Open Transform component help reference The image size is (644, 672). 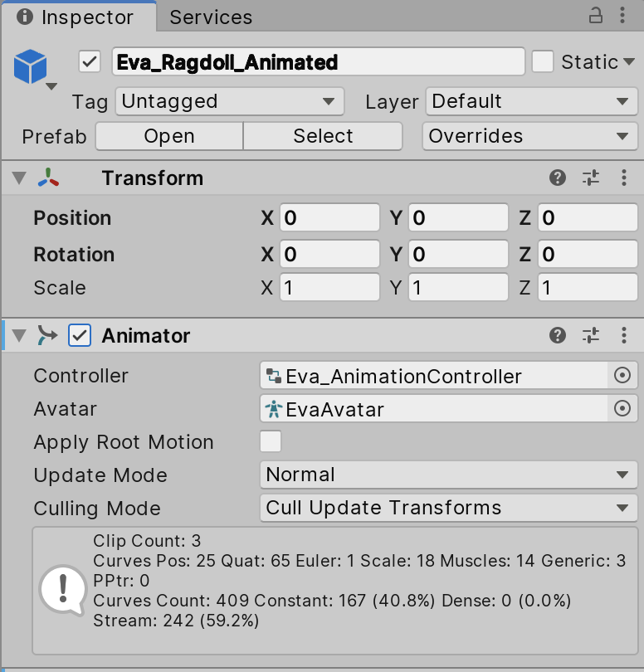click(x=558, y=178)
